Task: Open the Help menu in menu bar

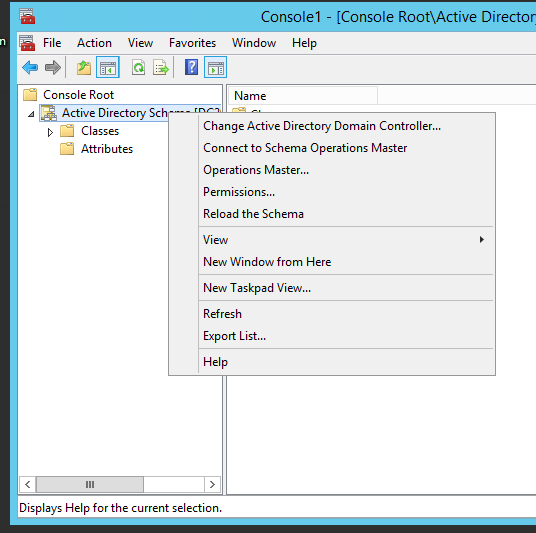Action: click(304, 43)
